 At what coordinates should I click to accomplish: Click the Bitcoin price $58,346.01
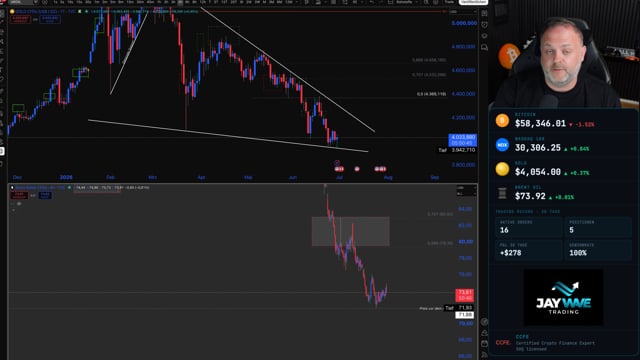pos(540,123)
